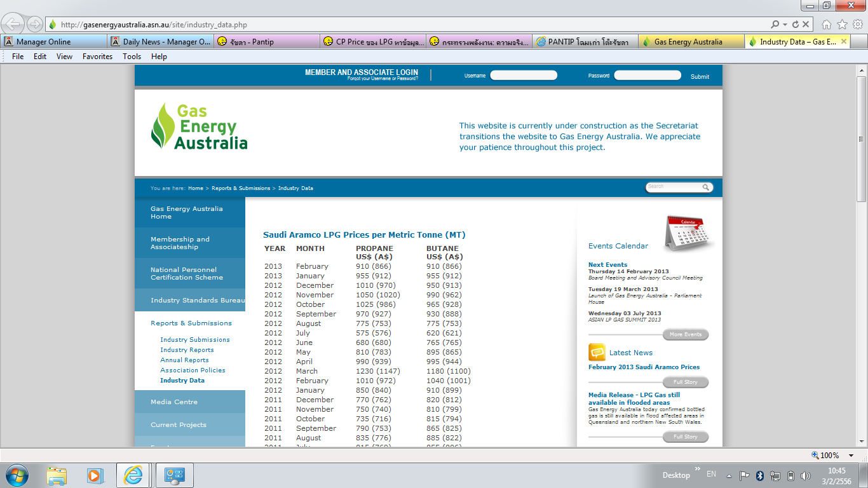The height and width of the screenshot is (488, 868).
Task: Open the volume speaker tray icon
Action: tap(806, 475)
